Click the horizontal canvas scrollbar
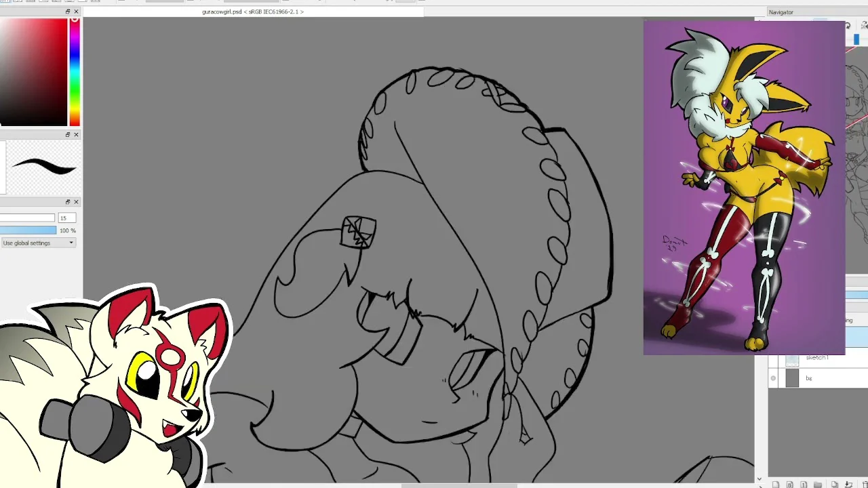The width and height of the screenshot is (868, 488). click(x=460, y=485)
